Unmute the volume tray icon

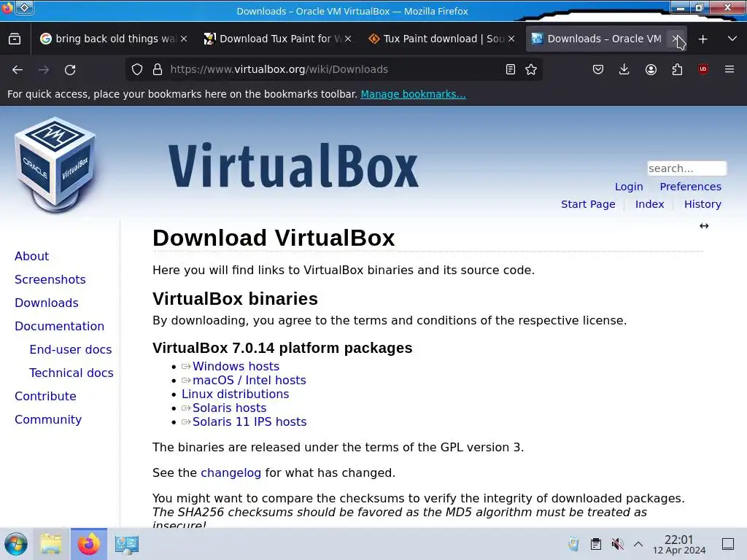pyautogui.click(x=617, y=544)
